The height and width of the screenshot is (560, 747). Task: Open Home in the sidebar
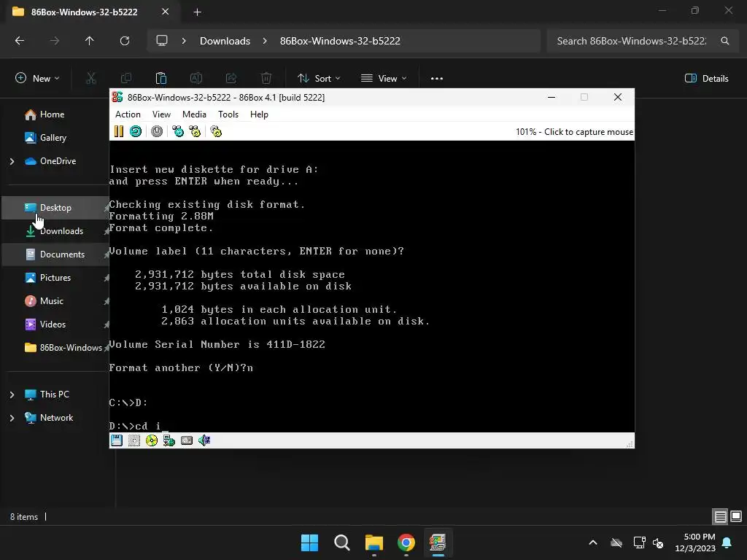click(53, 114)
